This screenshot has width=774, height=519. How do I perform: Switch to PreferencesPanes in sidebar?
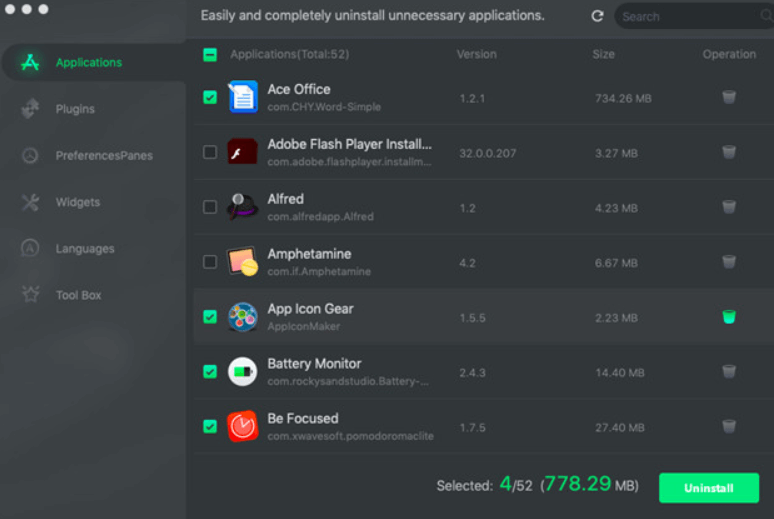coord(104,156)
